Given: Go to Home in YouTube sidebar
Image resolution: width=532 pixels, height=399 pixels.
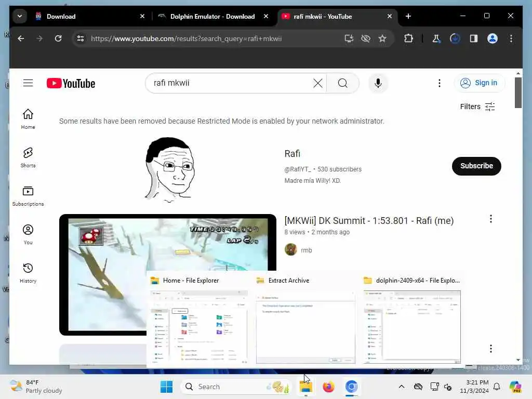Looking at the screenshot, I should pyautogui.click(x=28, y=119).
